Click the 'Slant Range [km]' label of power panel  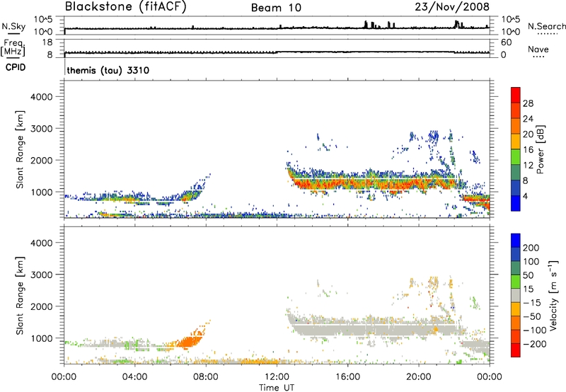point(20,149)
